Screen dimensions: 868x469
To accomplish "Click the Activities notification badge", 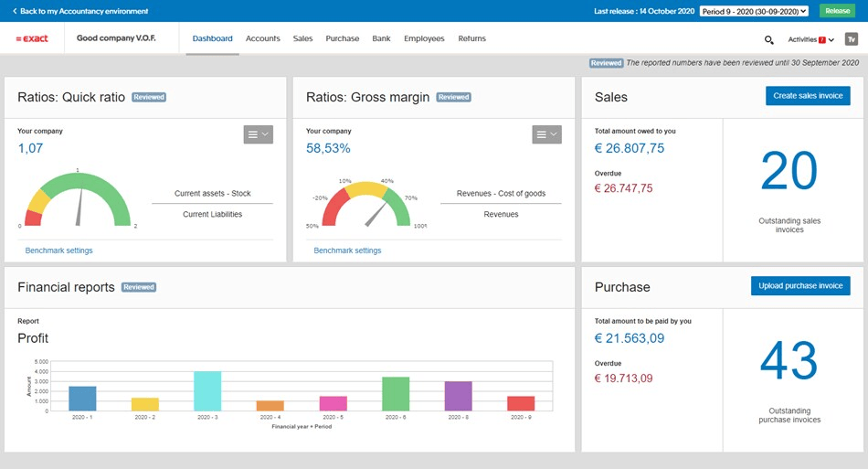I will pyautogui.click(x=822, y=39).
